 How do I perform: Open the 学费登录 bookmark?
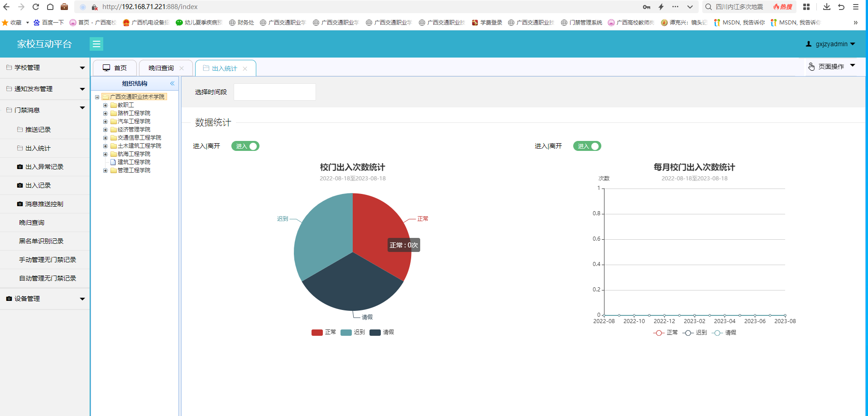487,22
